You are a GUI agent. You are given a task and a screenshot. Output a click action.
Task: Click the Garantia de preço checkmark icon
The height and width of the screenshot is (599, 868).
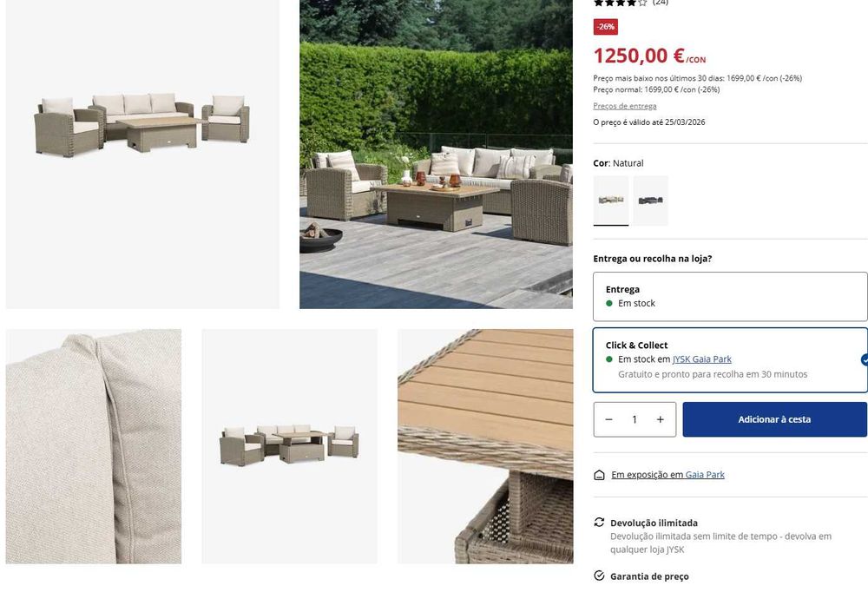coord(599,576)
